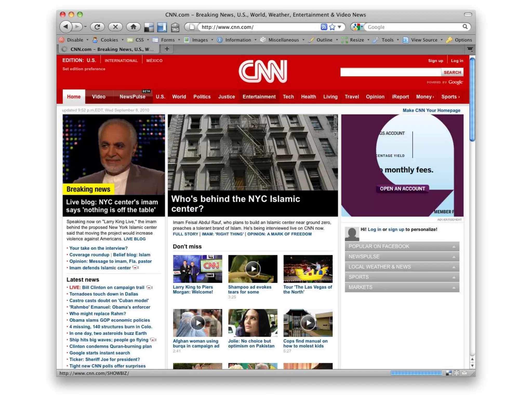Viewport: 532px width, 399px height.
Task: Click inside the CNN search input field
Action: click(390, 72)
